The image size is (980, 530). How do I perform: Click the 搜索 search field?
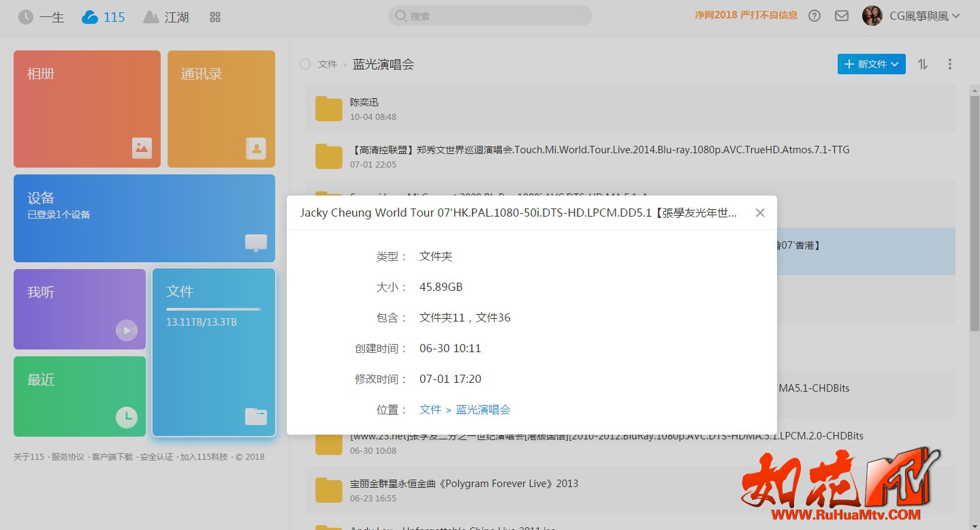pos(490,16)
